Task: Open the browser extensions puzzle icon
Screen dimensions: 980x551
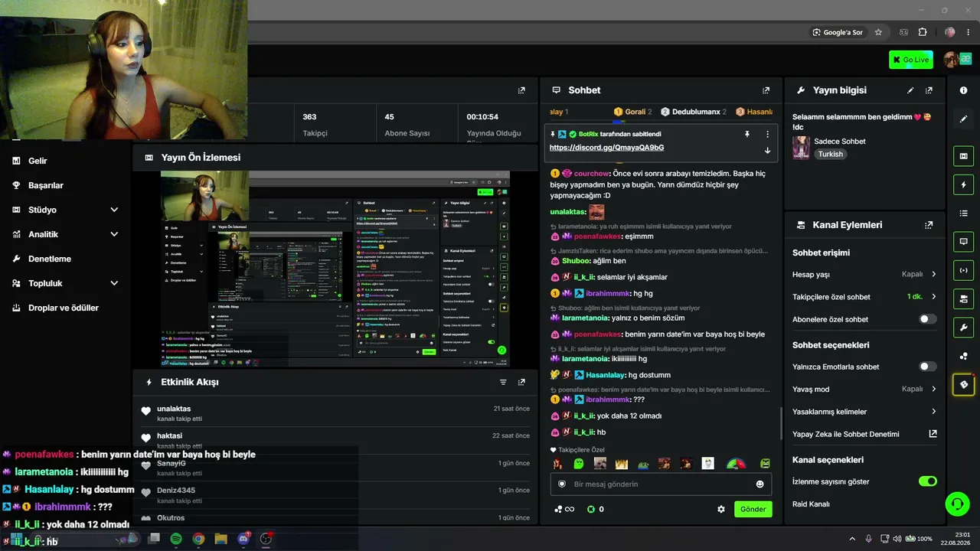Action: pyautogui.click(x=923, y=32)
